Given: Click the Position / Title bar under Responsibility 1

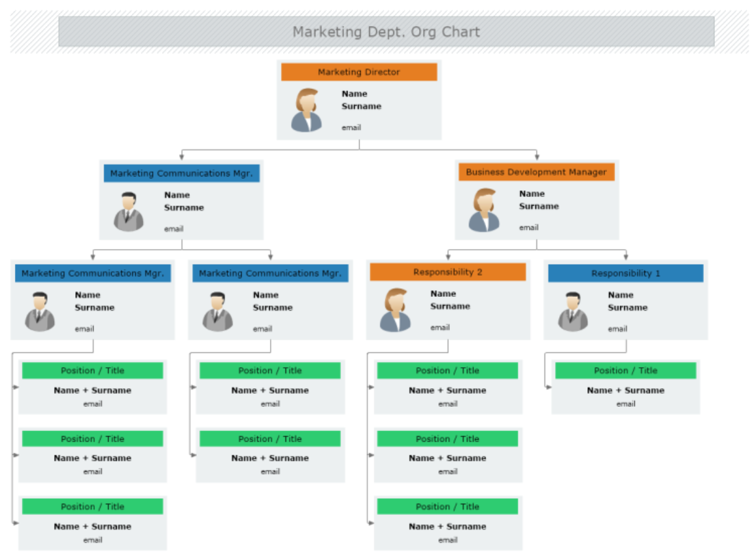Looking at the screenshot, I should (x=625, y=370).
